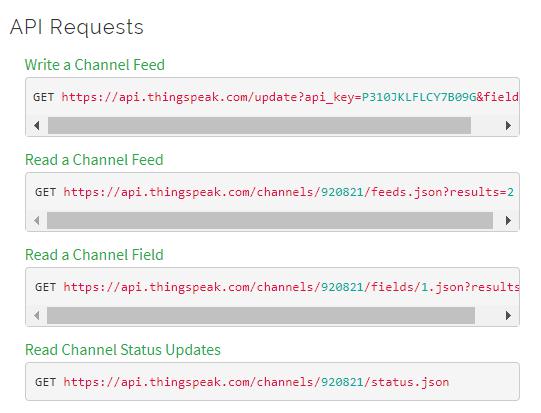Screen dimensions: 541x413
Task: Click the API Requests title
Action: (77, 27)
